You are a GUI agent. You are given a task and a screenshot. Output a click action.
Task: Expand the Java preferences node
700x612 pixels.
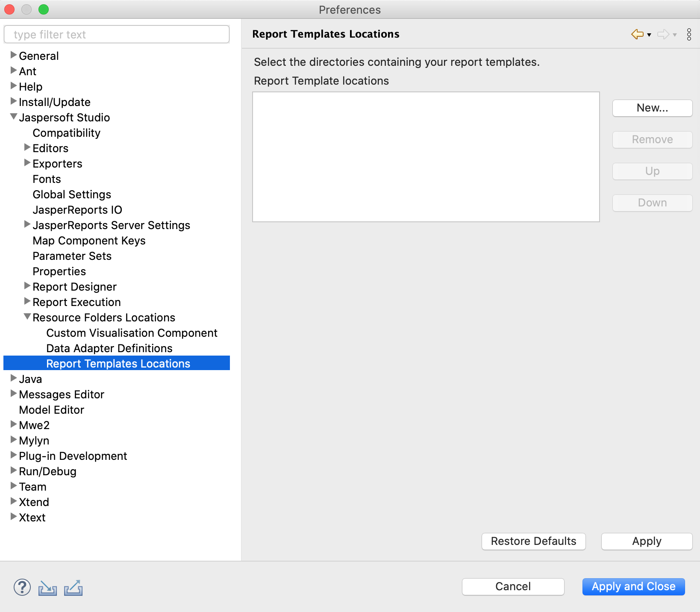click(x=14, y=378)
